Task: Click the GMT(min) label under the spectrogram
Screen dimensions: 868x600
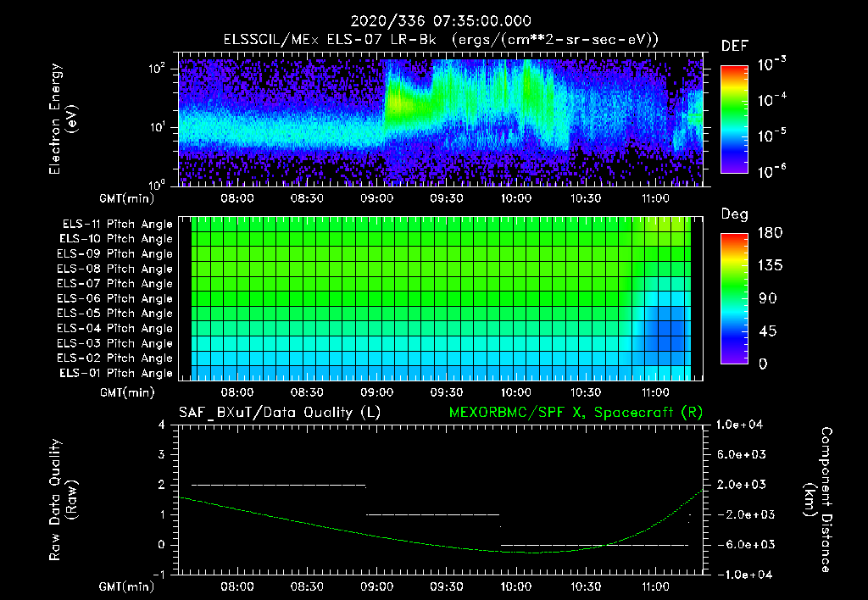Action: click(x=126, y=198)
